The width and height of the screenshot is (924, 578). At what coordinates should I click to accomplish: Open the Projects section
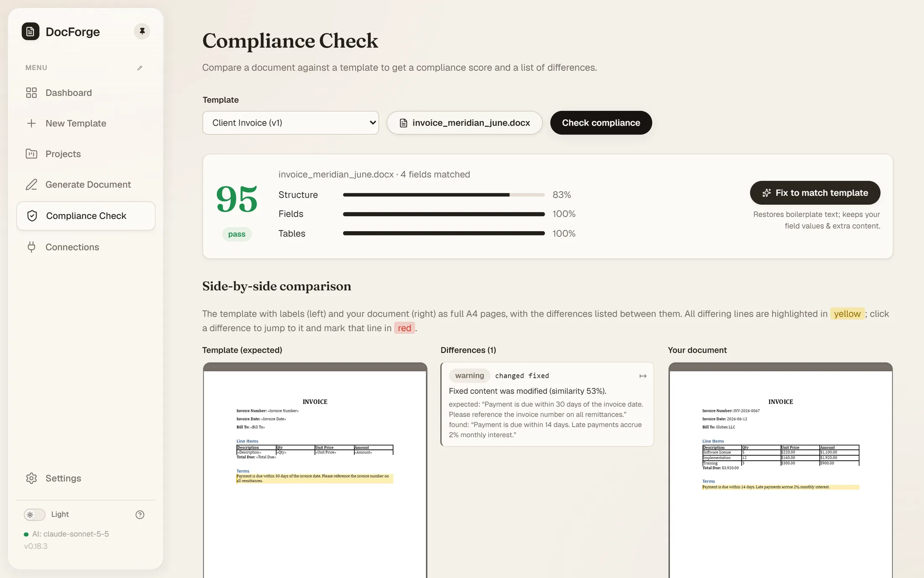(86, 154)
